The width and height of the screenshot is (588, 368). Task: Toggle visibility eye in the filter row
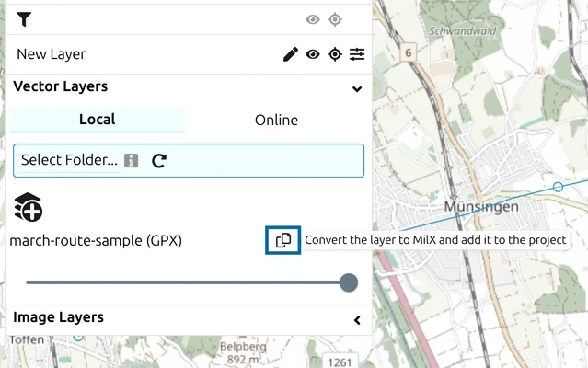313,19
